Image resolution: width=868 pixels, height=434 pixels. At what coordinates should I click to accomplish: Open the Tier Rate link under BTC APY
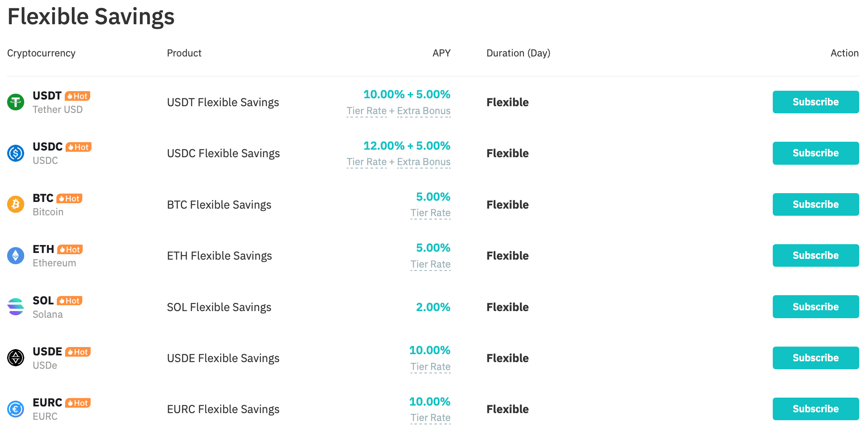click(430, 213)
